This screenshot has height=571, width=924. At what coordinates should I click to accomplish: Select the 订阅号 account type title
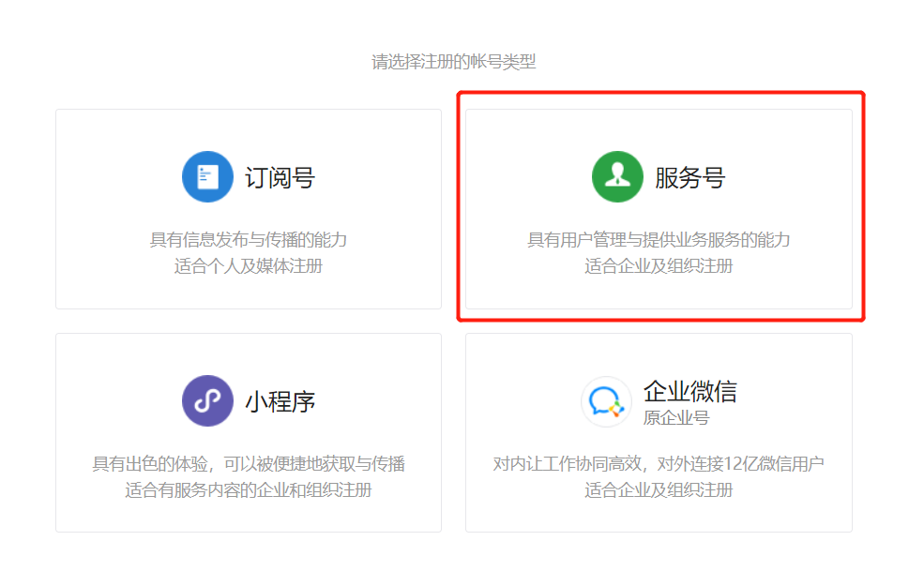280,177
